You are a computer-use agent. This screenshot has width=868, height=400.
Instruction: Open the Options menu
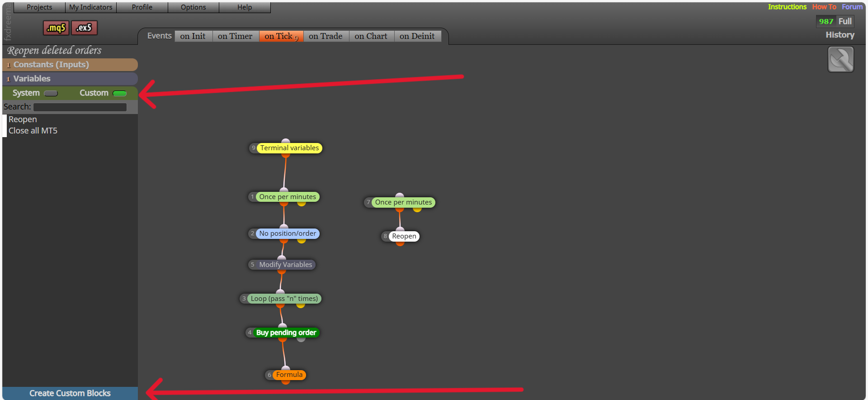193,7
